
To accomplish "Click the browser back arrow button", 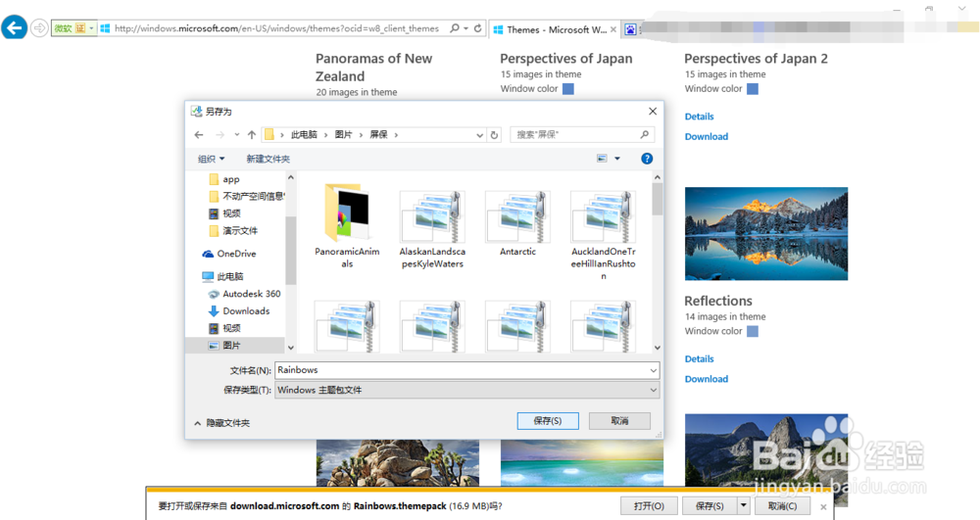I will point(15,28).
